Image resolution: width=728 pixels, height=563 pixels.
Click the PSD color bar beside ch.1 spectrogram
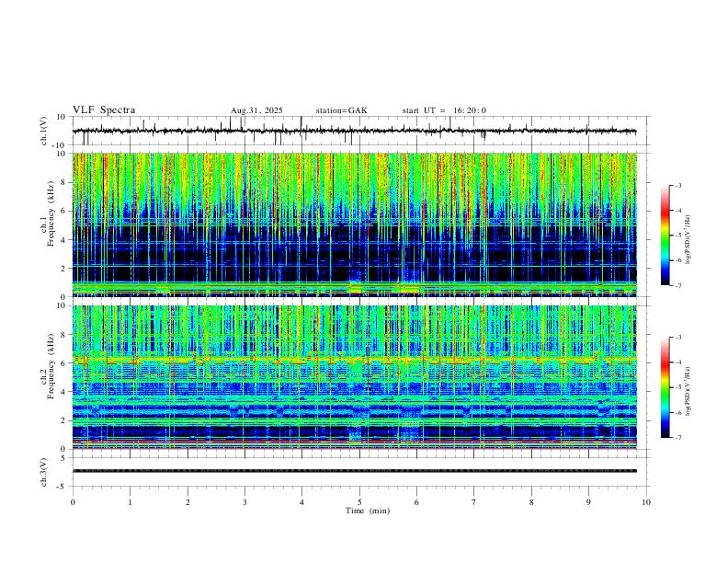[x=665, y=236]
